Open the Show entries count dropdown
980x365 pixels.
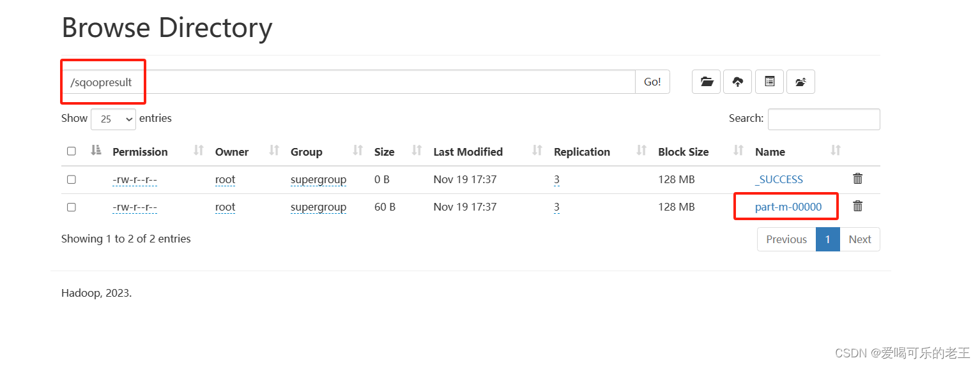114,119
